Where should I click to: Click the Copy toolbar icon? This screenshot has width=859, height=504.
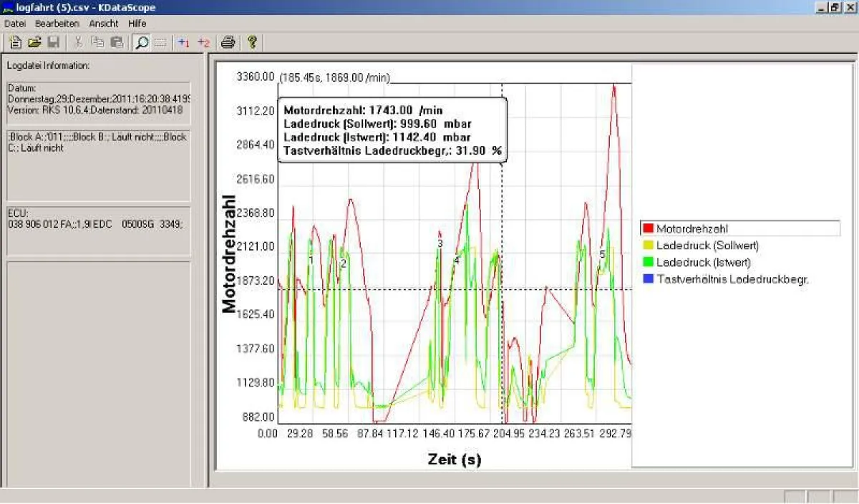tap(98, 42)
